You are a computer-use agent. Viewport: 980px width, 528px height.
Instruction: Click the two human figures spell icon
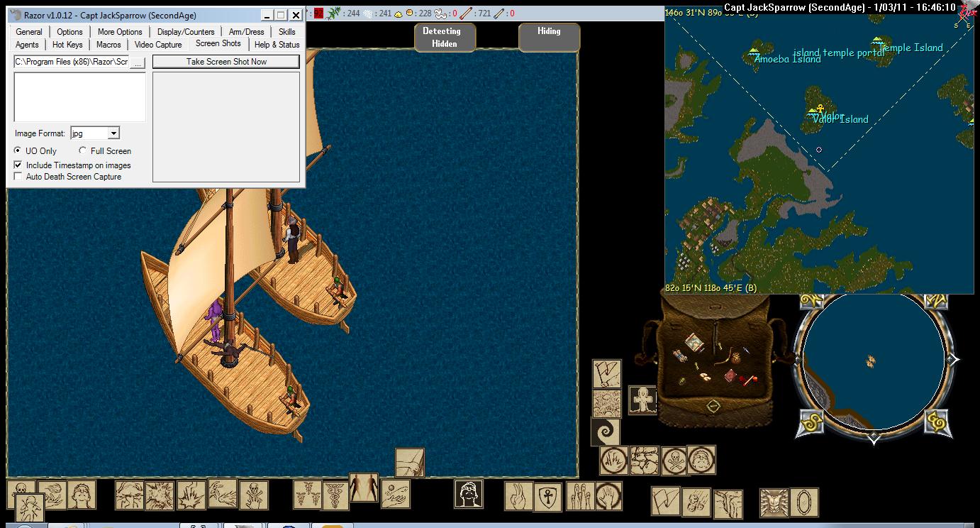pyautogui.click(x=363, y=488)
